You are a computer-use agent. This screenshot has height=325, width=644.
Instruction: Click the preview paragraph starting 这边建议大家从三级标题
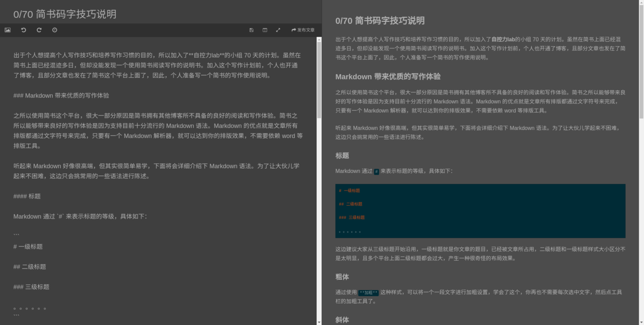point(480,253)
